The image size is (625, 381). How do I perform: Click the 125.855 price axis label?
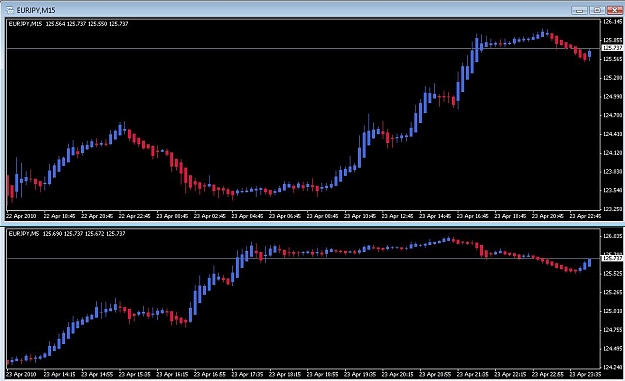click(x=613, y=40)
